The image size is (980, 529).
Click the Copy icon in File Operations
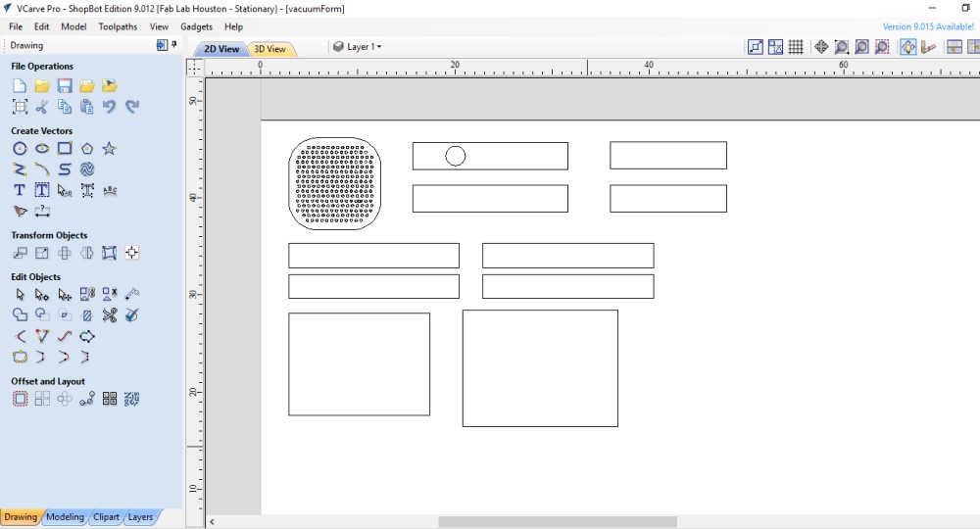65,107
